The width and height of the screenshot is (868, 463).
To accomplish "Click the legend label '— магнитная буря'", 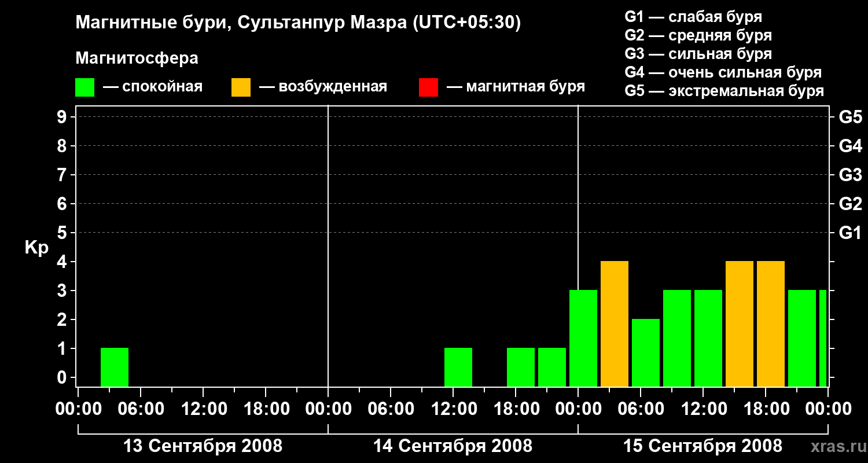I will [516, 87].
